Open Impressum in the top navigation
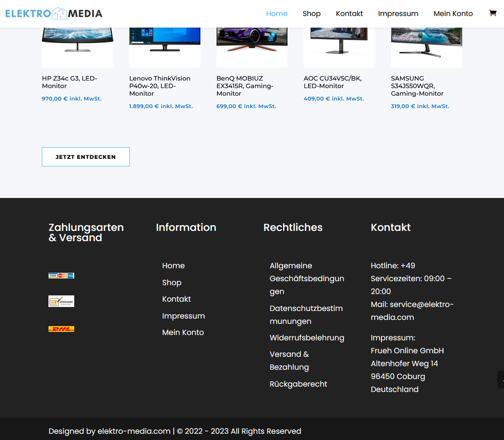504x440 pixels. pos(398,13)
